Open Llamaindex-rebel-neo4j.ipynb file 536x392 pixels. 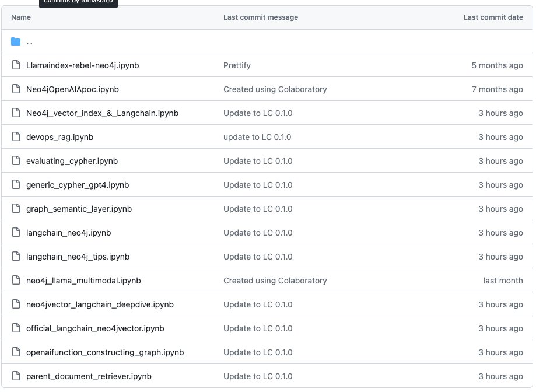click(x=82, y=65)
